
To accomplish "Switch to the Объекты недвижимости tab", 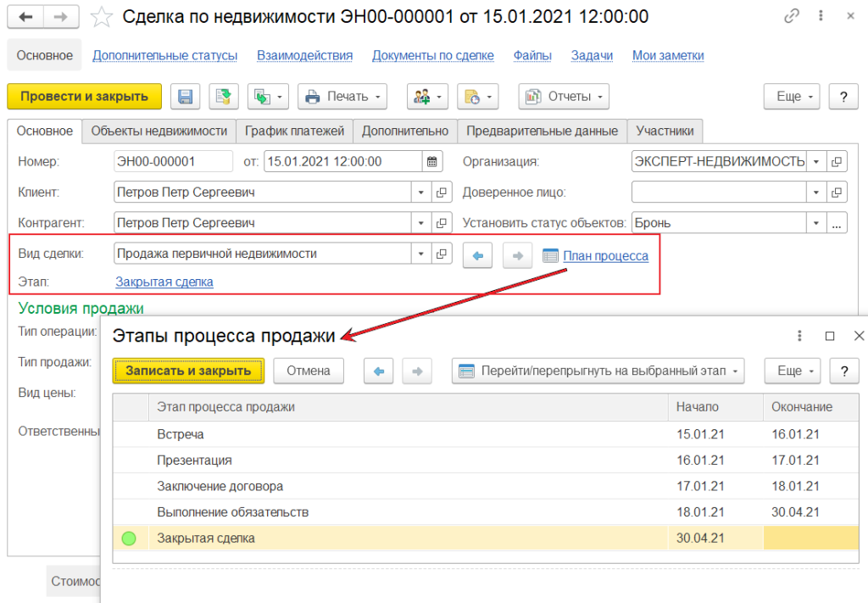I will coord(159,131).
